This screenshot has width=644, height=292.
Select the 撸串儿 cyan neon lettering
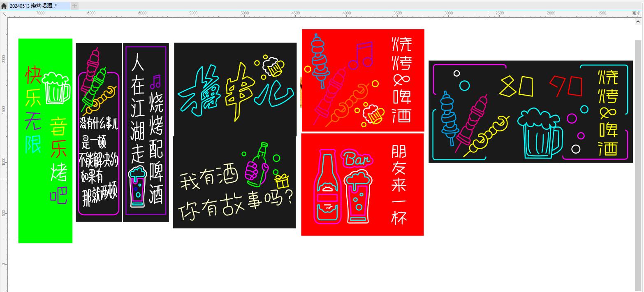[x=235, y=92]
